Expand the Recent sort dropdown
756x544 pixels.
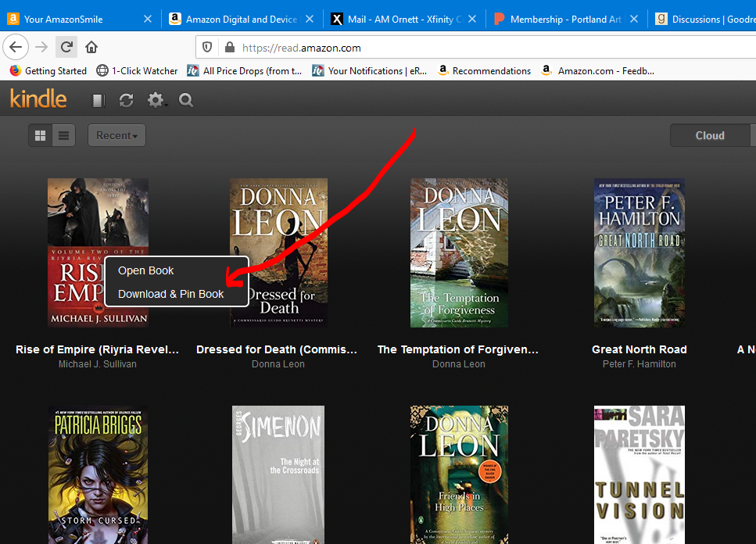tap(116, 136)
